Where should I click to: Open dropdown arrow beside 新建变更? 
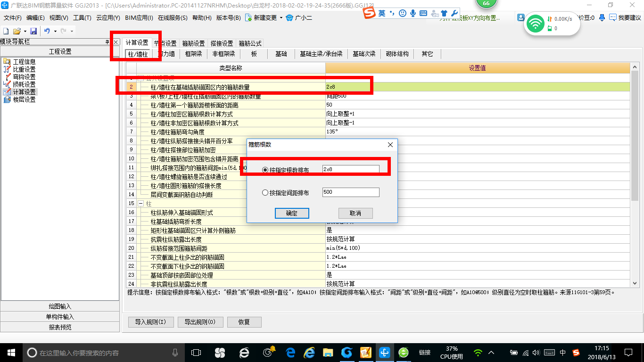tap(281, 18)
